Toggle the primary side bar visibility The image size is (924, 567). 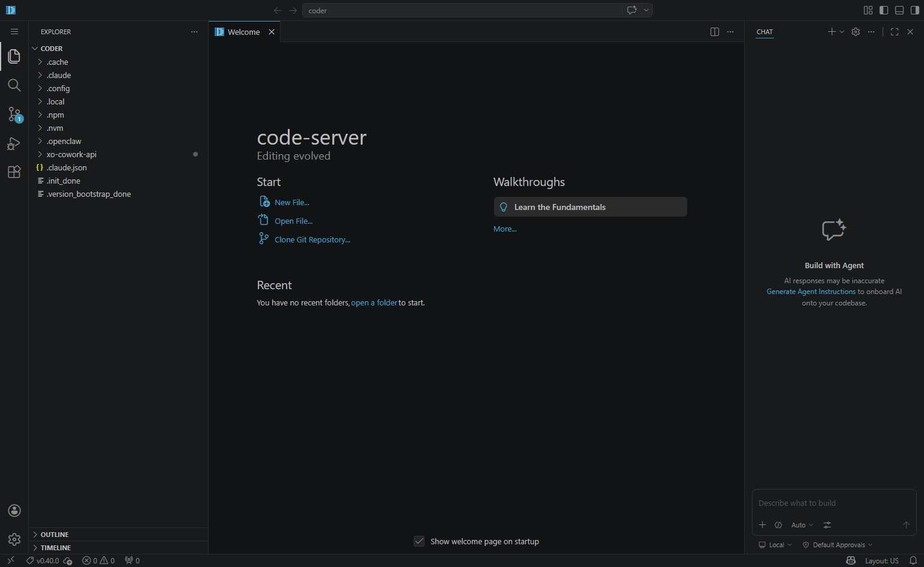(883, 10)
